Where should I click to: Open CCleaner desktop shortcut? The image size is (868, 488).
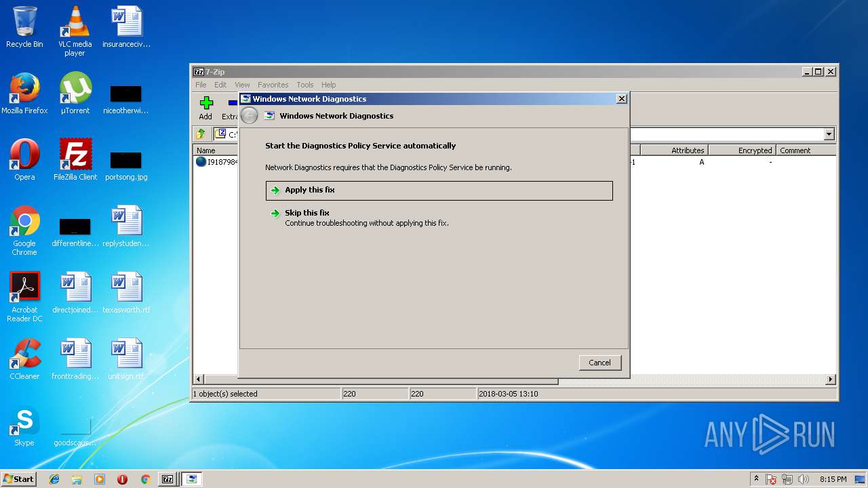pos(24,359)
